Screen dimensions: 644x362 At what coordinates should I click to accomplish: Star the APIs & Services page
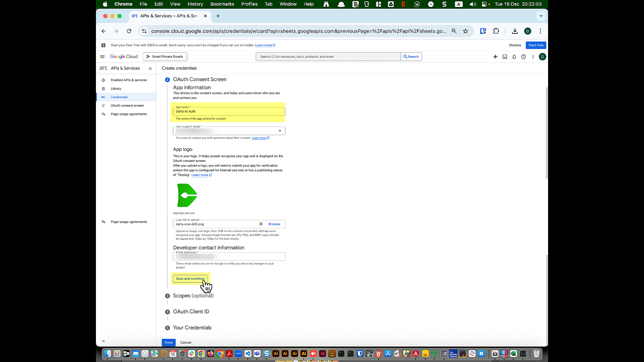click(x=150, y=68)
